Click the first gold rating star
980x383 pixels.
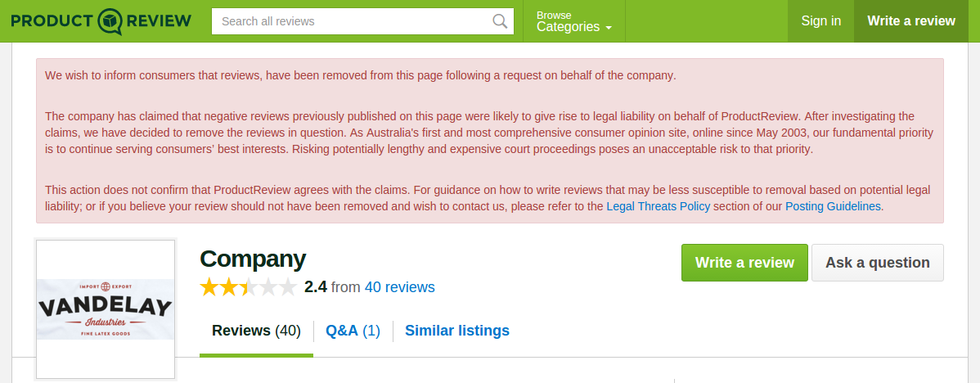[x=209, y=287]
